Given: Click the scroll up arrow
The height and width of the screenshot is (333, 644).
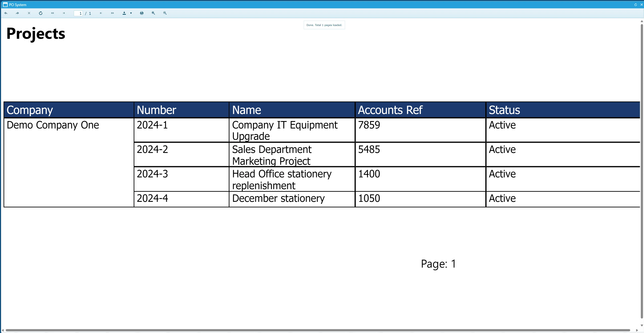Looking at the screenshot, I should tap(642, 21).
